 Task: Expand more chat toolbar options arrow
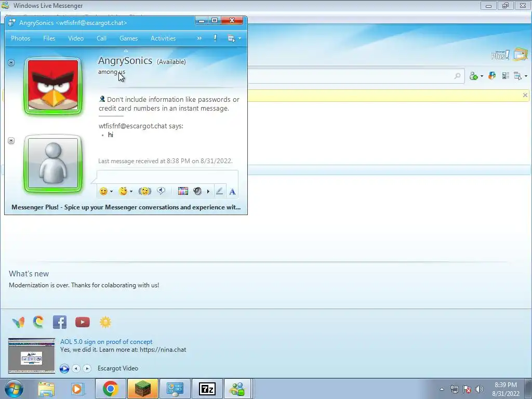(x=208, y=192)
